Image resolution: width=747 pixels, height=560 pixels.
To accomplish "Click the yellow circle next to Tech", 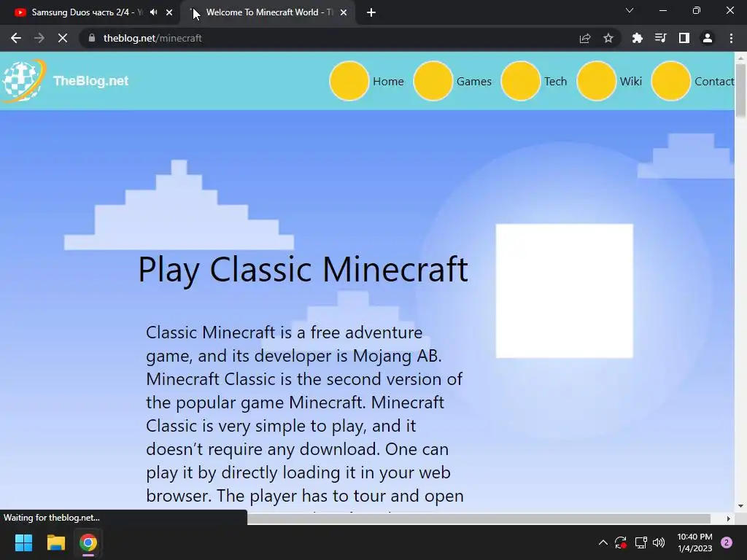I will (521, 81).
